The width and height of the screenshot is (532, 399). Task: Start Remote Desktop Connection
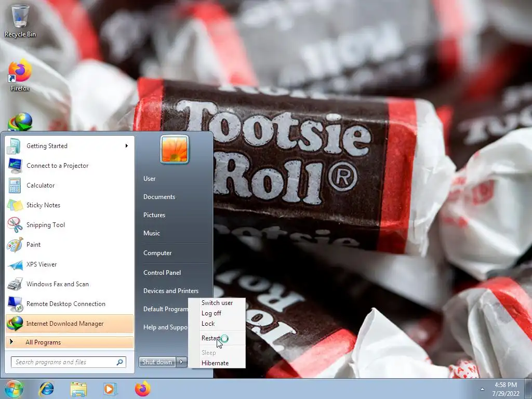point(69,303)
